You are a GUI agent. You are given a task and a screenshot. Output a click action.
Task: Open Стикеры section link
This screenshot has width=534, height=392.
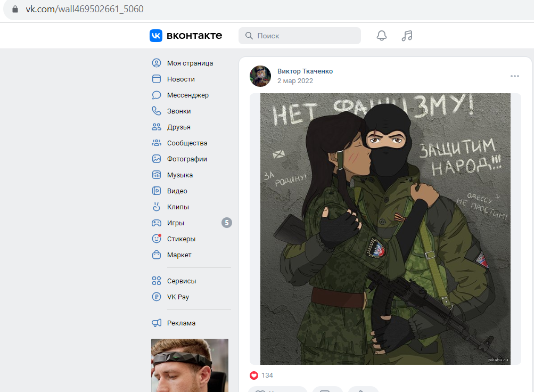(181, 239)
